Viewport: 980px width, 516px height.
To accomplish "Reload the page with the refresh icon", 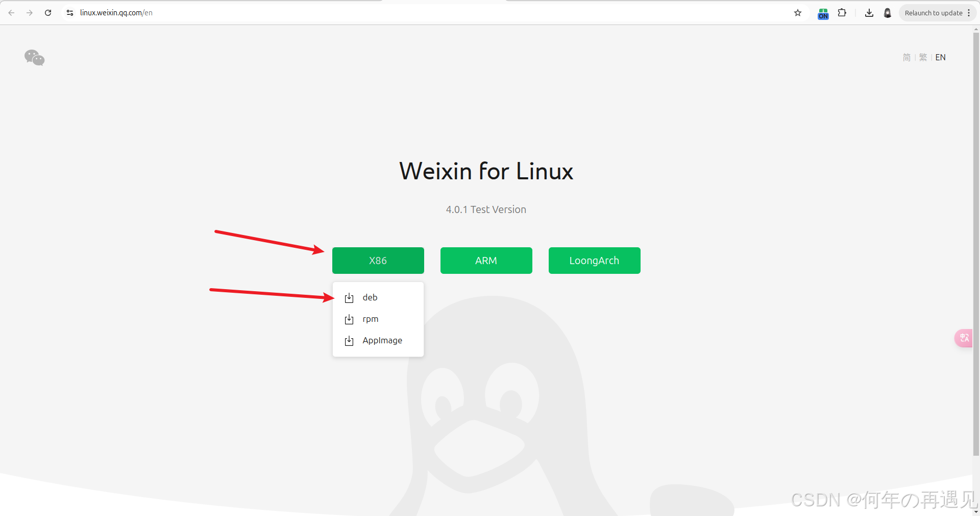I will coord(48,13).
